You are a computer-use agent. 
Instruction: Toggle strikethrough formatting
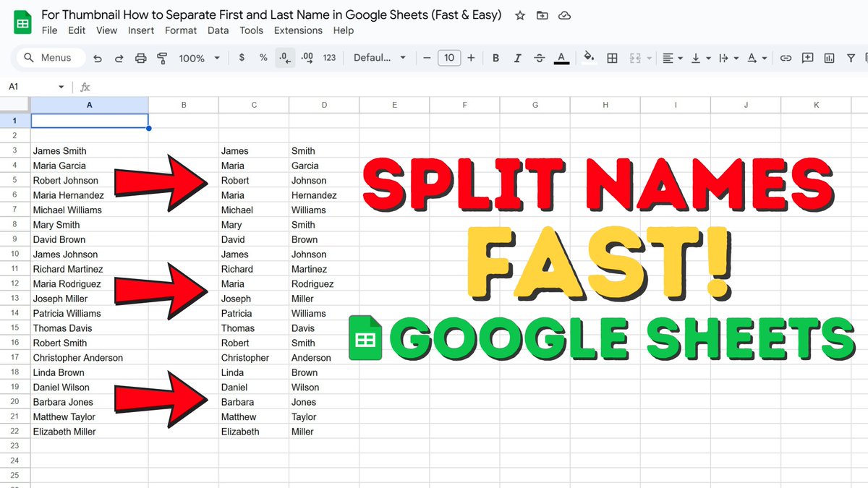[539, 58]
